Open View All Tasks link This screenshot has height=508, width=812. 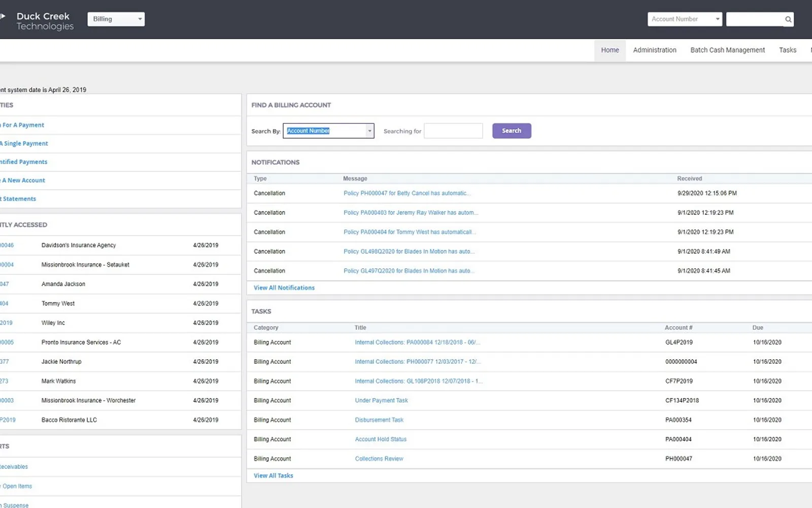[x=274, y=475]
